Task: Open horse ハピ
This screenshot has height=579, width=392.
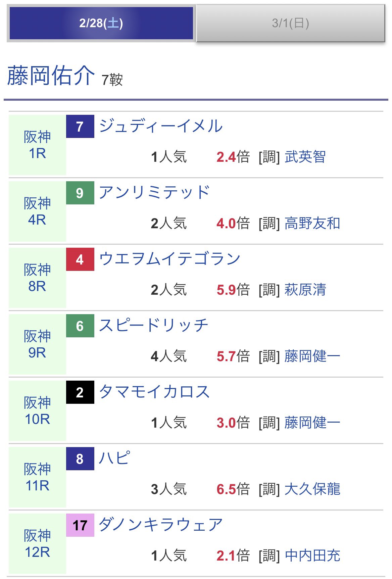Action: pyautogui.click(x=114, y=458)
